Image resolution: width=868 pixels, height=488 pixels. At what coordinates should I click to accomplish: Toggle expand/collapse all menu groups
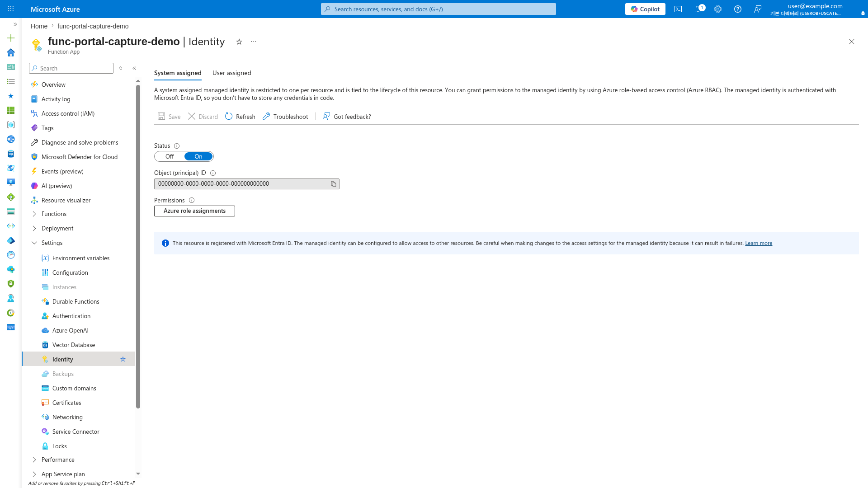pyautogui.click(x=121, y=68)
